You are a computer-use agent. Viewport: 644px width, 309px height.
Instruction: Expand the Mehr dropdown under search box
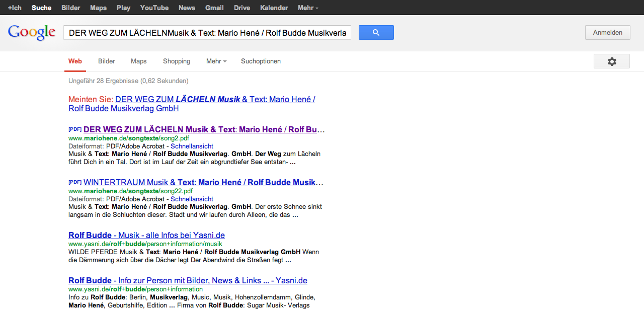pyautogui.click(x=216, y=61)
